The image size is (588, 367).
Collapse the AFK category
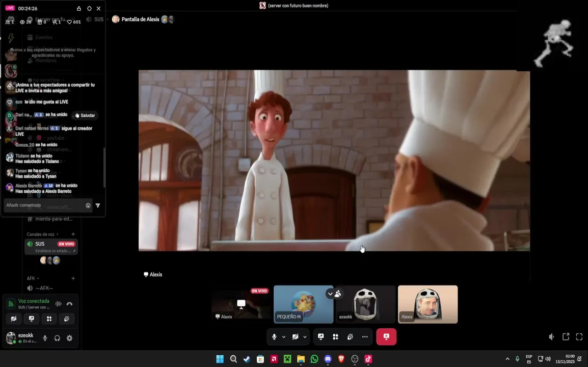(33, 278)
